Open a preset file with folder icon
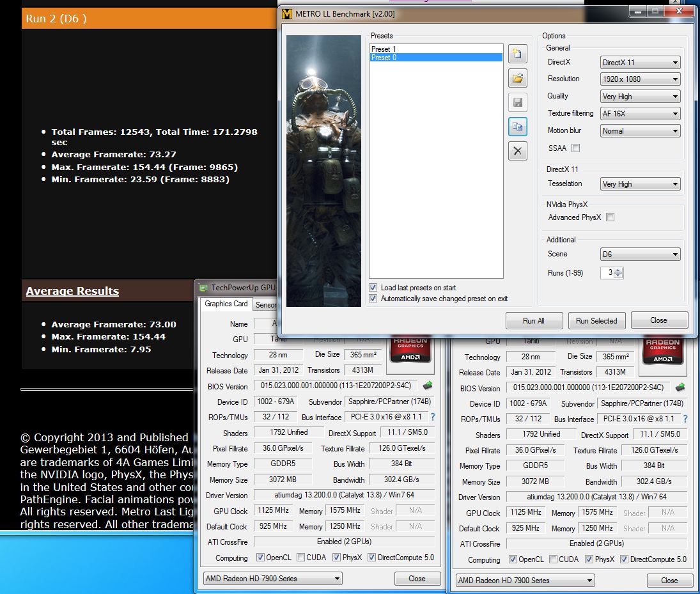This screenshot has width=700, height=594. click(x=517, y=79)
